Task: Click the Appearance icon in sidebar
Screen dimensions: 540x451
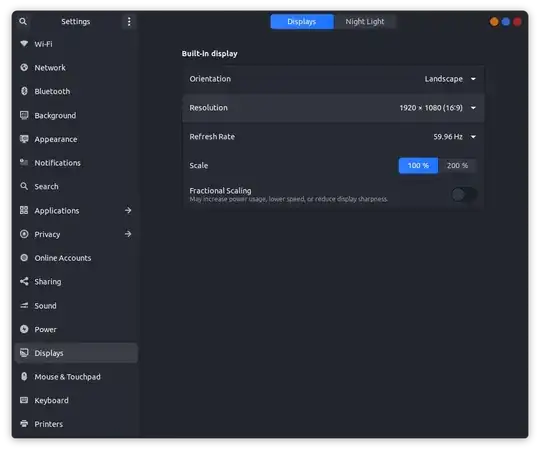Action: (x=24, y=139)
